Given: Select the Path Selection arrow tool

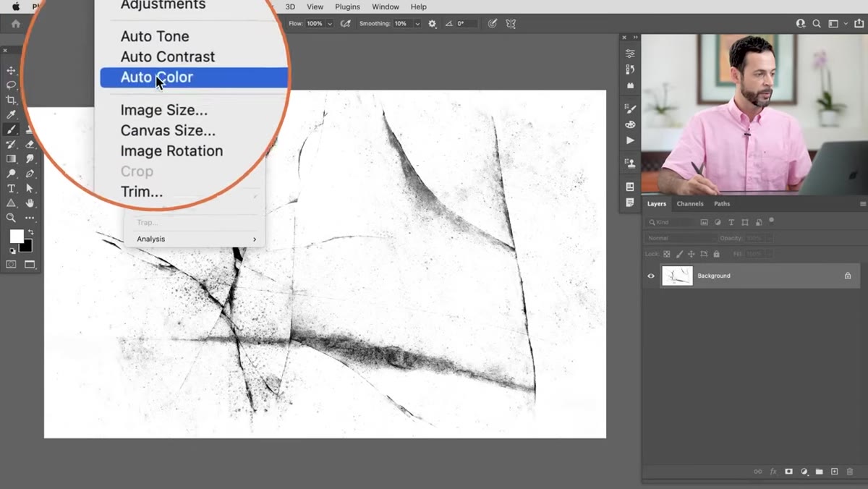Looking at the screenshot, I should [x=30, y=188].
